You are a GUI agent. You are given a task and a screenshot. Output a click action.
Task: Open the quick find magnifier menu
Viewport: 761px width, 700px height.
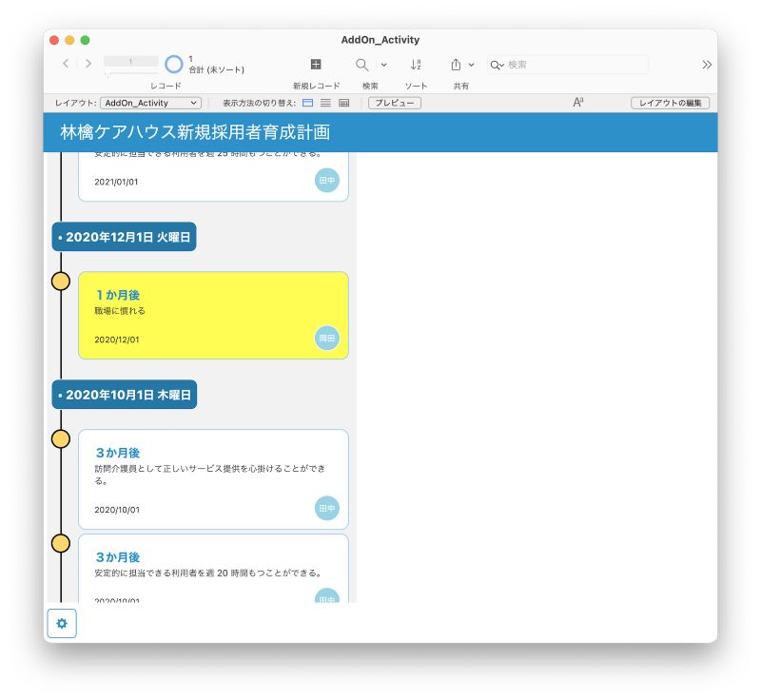(x=497, y=65)
